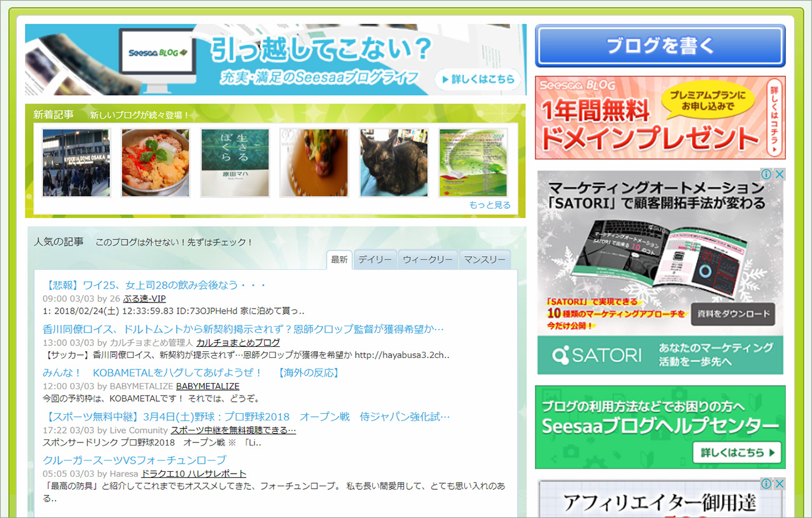This screenshot has width=812, height=518.
Task: Open the orange soup dish thumbnail
Action: [314, 163]
